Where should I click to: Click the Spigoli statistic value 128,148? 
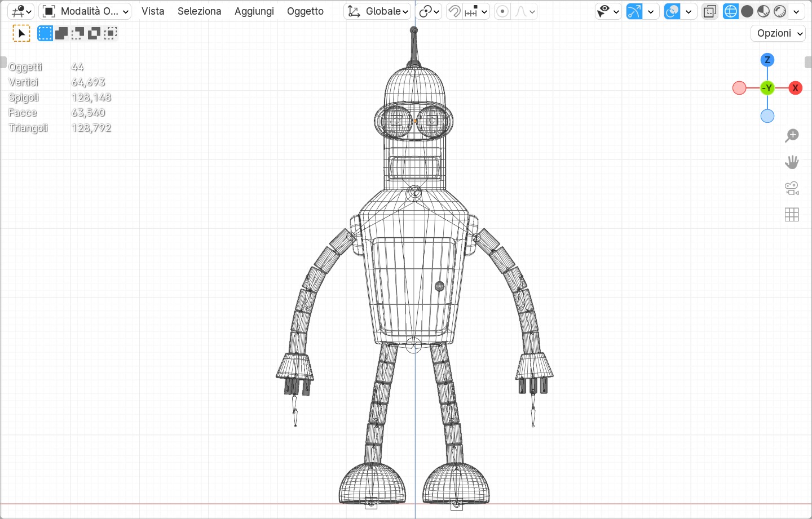(91, 97)
